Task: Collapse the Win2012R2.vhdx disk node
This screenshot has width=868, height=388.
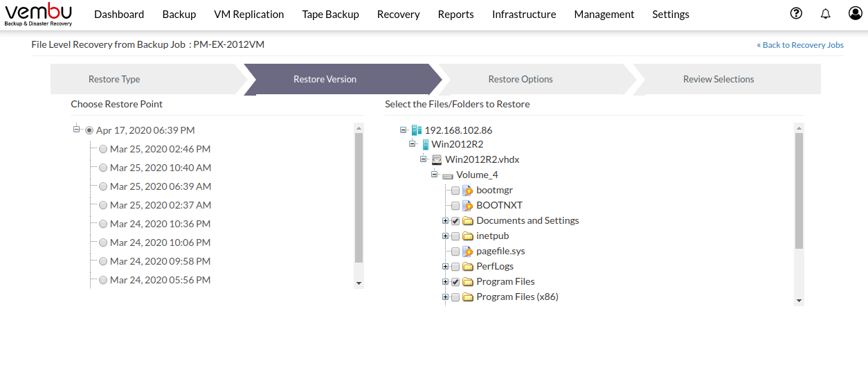Action: click(x=424, y=159)
